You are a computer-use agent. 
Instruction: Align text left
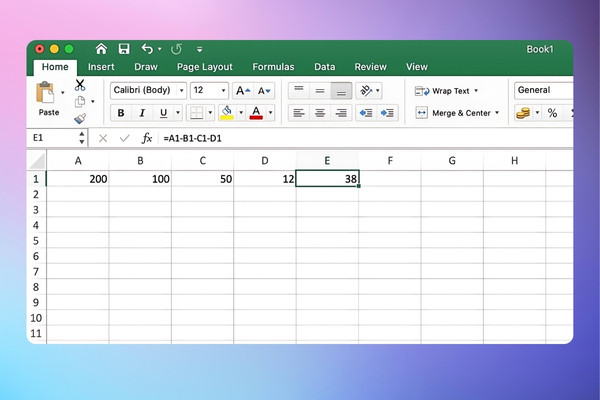[x=298, y=113]
